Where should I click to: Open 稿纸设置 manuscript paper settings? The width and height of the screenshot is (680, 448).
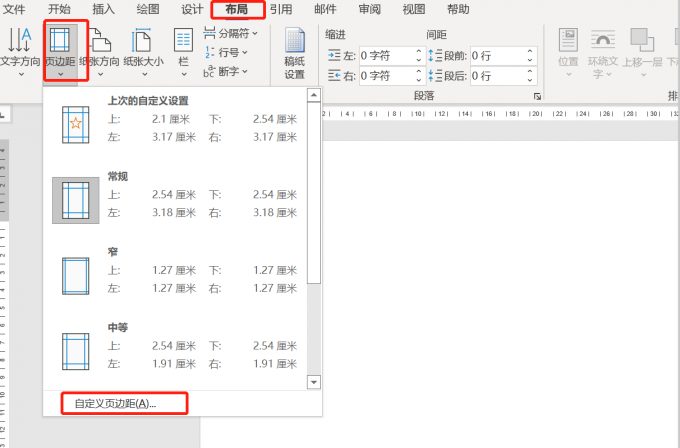coord(294,53)
